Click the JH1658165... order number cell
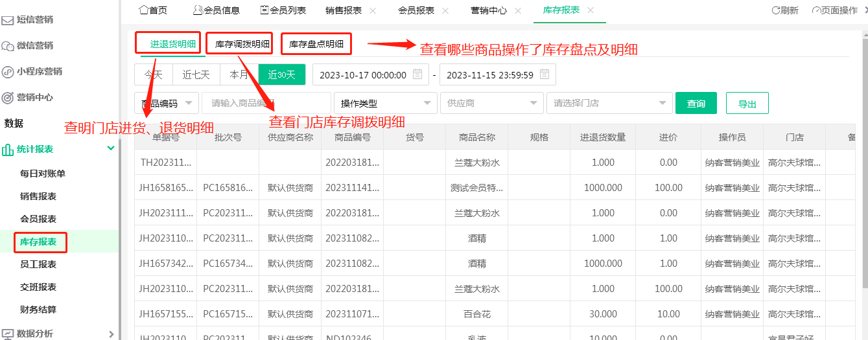868x340 pixels. click(166, 188)
